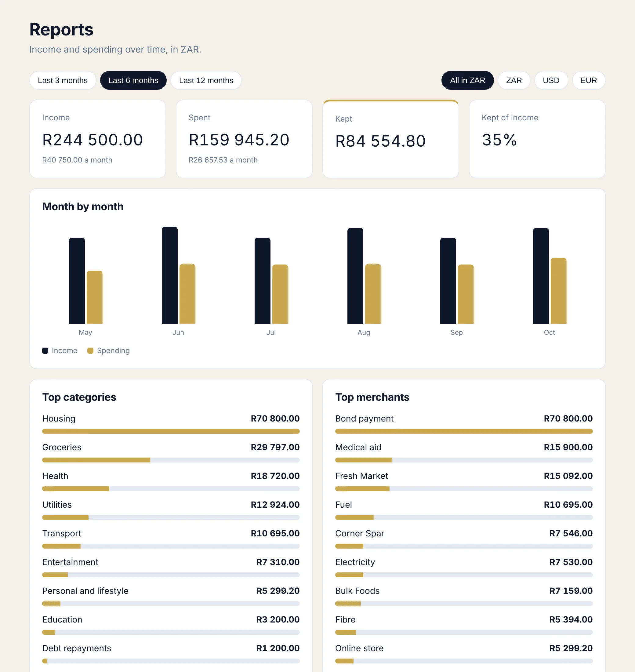Select the Kept summary card

click(390, 139)
